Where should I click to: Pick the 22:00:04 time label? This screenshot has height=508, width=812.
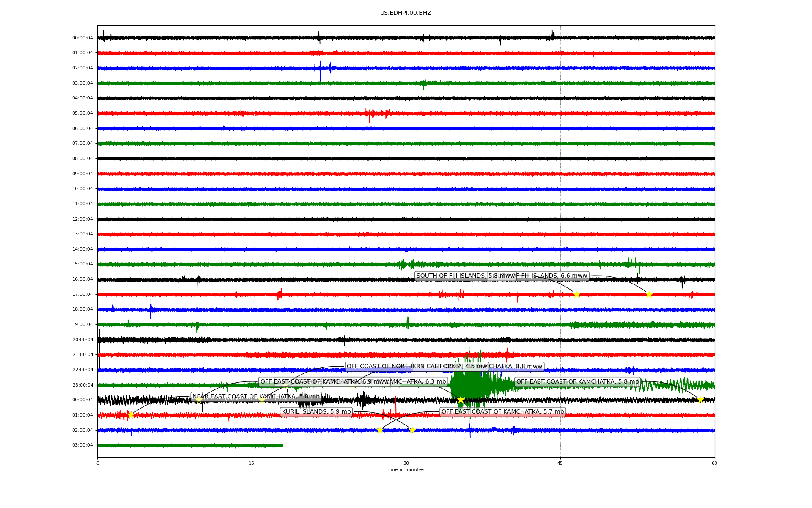82,370
